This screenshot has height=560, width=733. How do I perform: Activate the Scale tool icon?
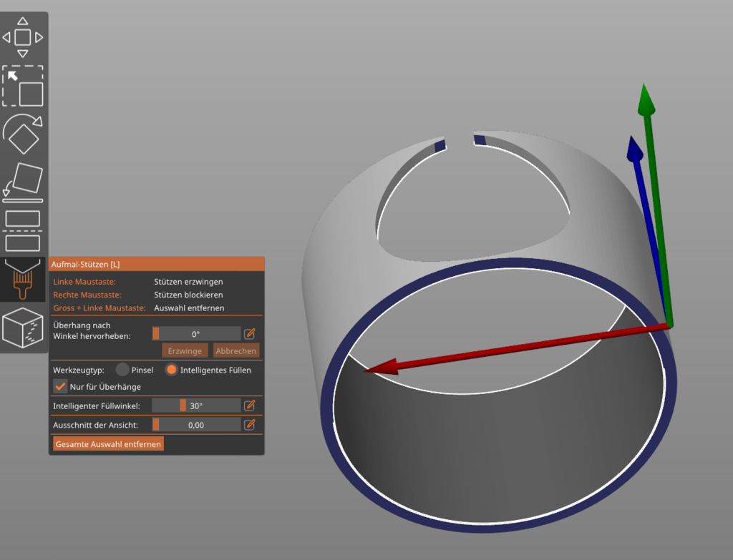pos(23,86)
